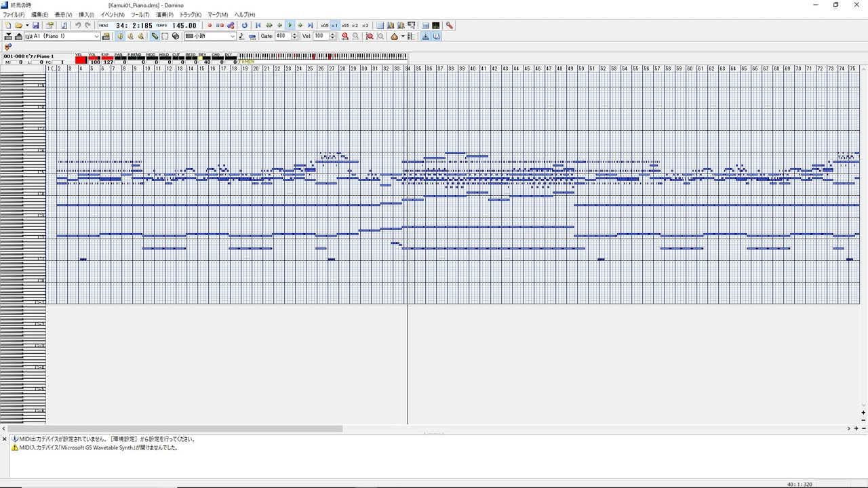The height and width of the screenshot is (488, 868).
Task: Open the event list window icon
Action: coord(425,25)
